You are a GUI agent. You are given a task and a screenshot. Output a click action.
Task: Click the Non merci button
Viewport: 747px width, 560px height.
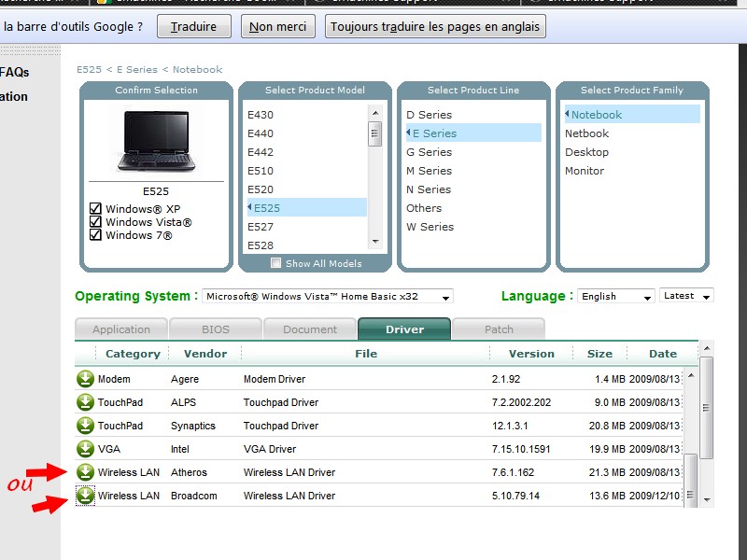[277, 27]
